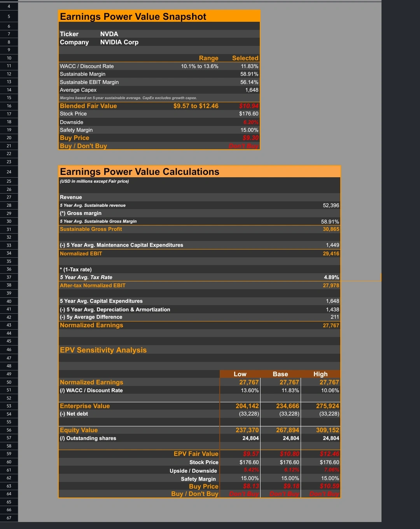Select the row 5 header
This screenshot has height=529, width=420.
coord(9,16)
